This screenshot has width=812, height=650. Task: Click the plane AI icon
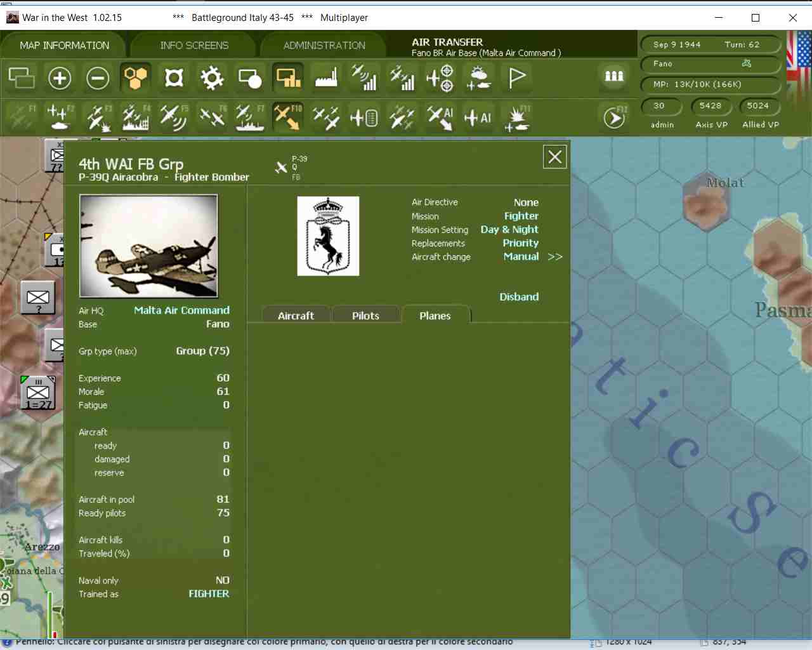478,117
